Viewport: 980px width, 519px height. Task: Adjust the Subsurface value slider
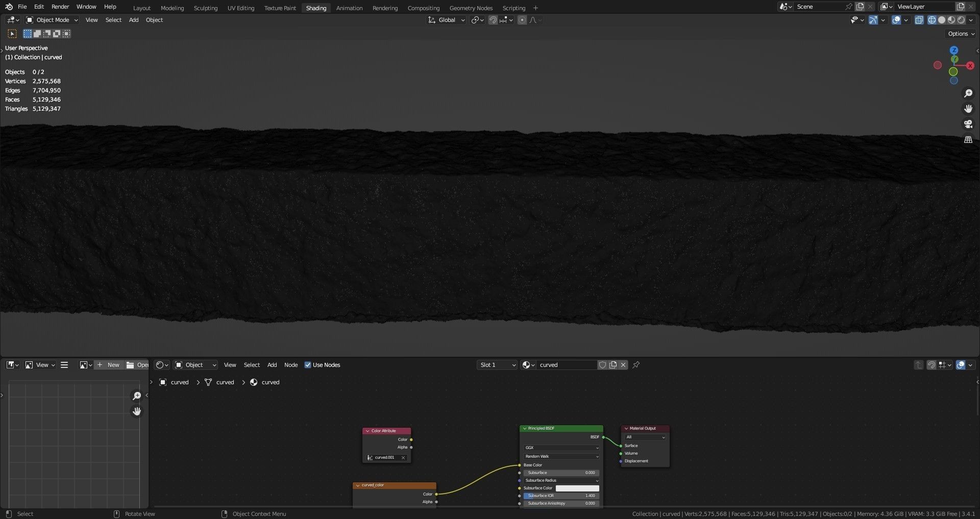tap(561, 473)
